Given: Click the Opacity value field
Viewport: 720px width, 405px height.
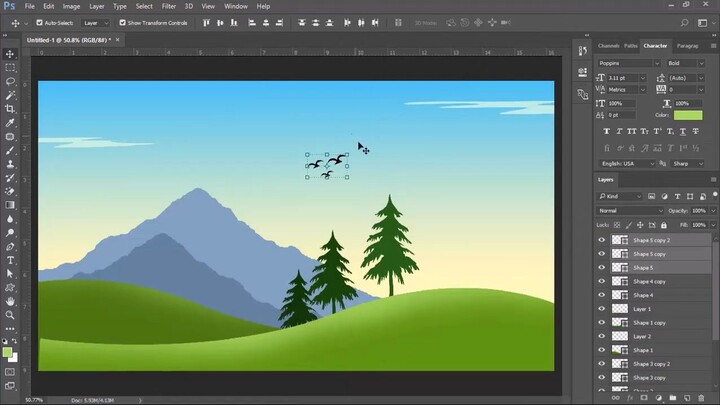Looking at the screenshot, I should click(699, 211).
